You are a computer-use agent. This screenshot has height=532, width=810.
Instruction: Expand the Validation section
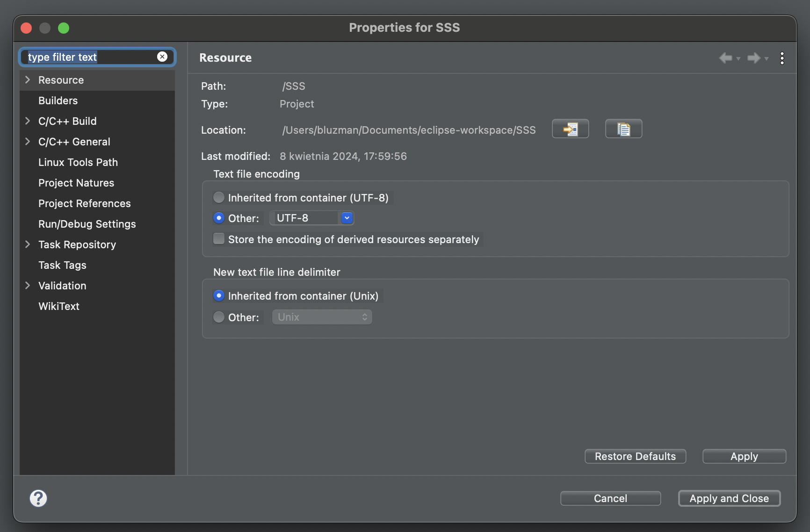pos(28,285)
